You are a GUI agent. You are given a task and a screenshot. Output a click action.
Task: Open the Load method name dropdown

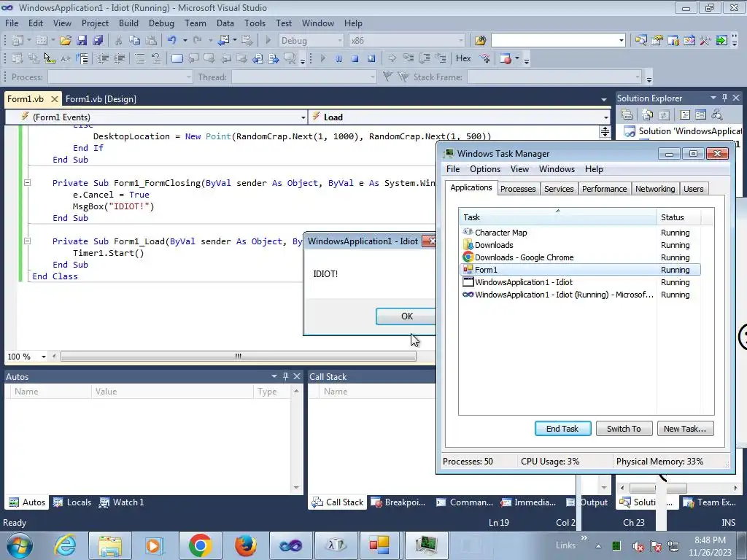pyautogui.click(x=606, y=117)
